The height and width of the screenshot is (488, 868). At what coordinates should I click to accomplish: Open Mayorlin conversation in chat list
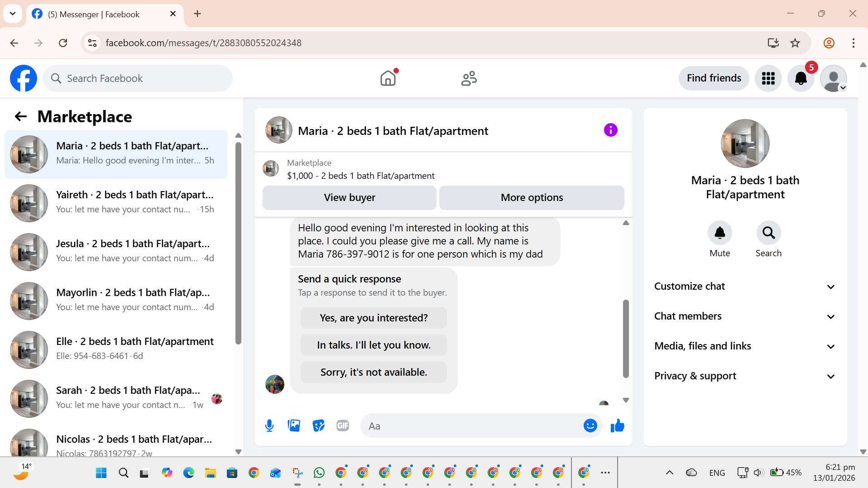(x=116, y=301)
